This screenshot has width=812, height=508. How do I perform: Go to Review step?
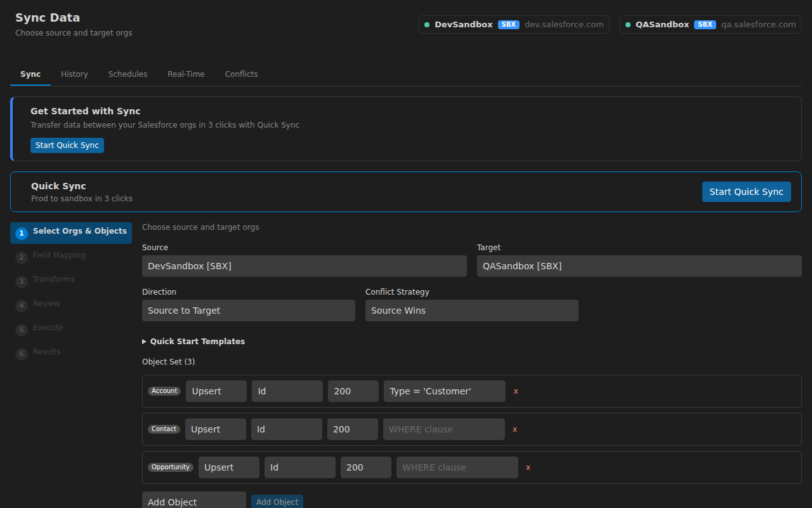pos(71,305)
